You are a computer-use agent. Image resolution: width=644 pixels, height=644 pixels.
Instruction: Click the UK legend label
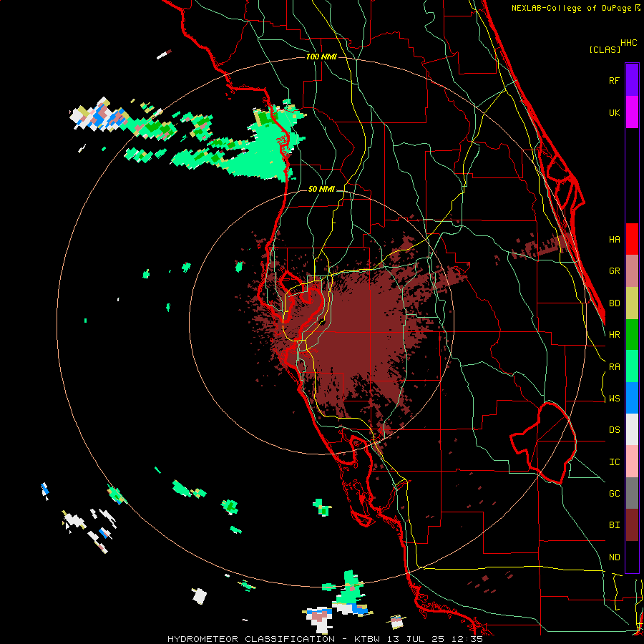click(x=614, y=112)
